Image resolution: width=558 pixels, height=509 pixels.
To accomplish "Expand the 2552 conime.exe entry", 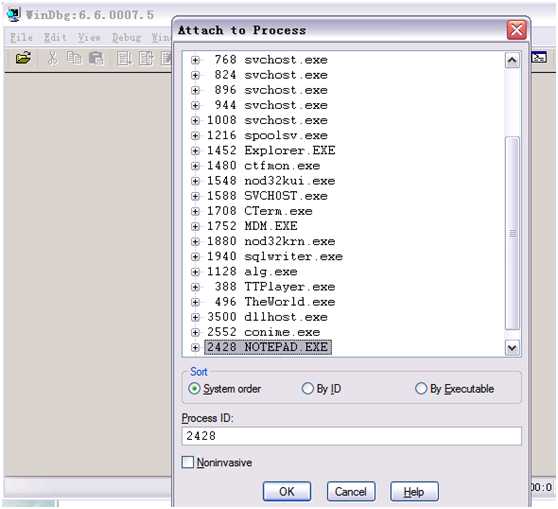I will tap(195, 332).
